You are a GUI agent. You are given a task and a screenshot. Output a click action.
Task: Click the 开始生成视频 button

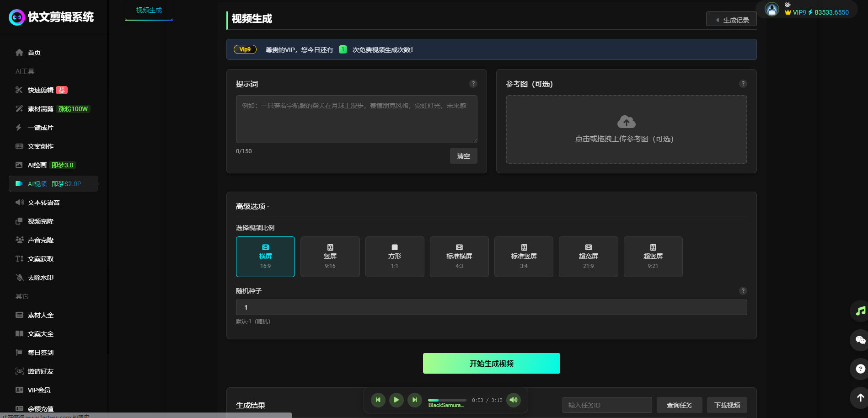(491, 364)
